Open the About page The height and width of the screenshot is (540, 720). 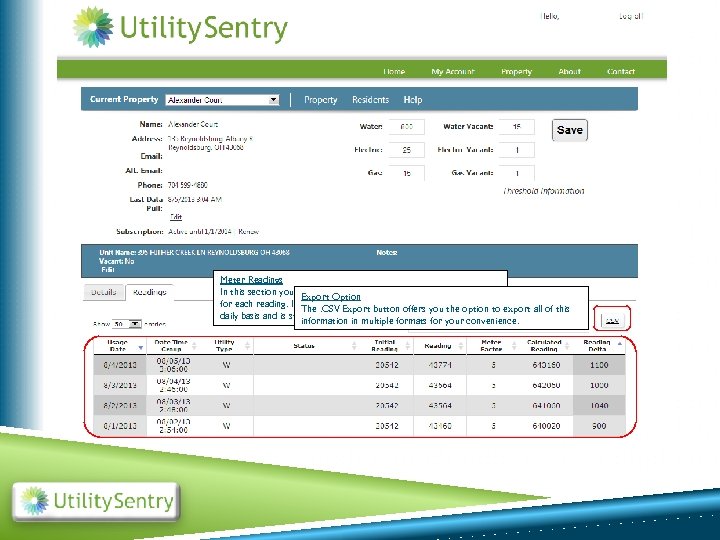pyautogui.click(x=569, y=72)
